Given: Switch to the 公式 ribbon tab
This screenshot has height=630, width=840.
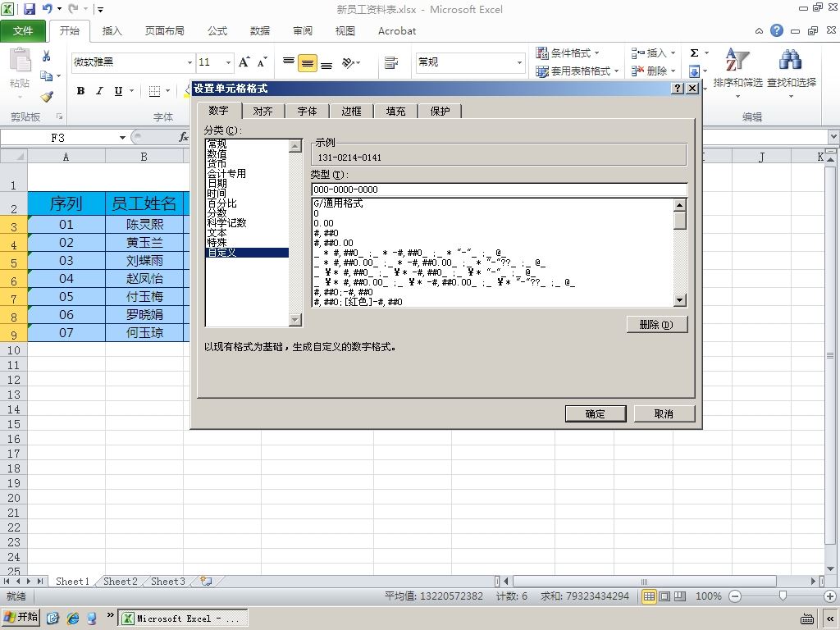Looking at the screenshot, I should tap(217, 31).
